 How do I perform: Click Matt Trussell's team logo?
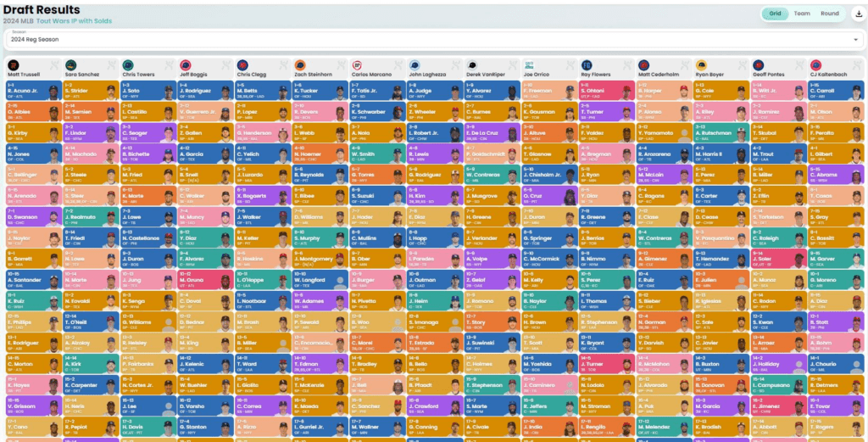[13, 64]
